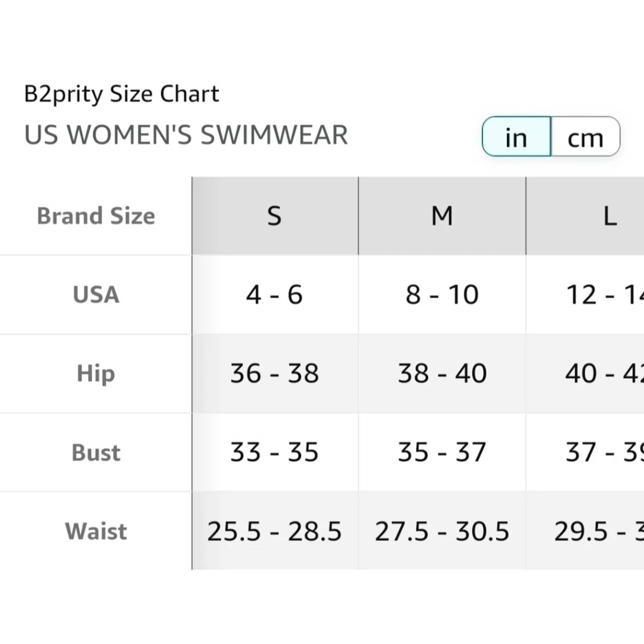Click the USA row label
The image size is (644, 644).
96,295
